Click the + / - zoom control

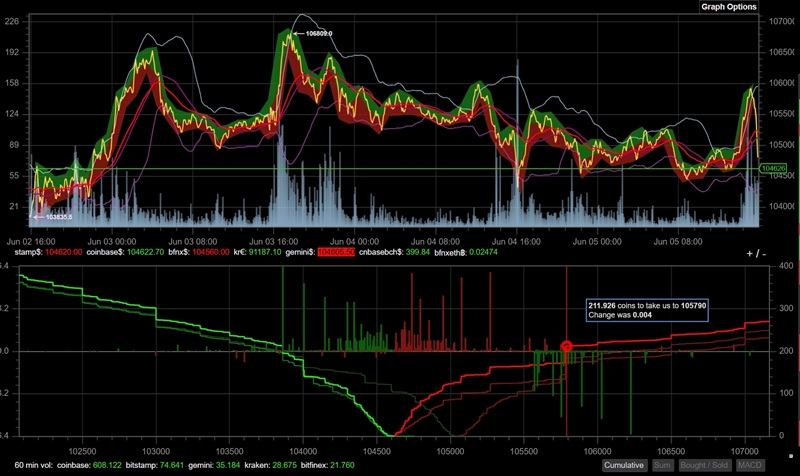[x=756, y=254]
